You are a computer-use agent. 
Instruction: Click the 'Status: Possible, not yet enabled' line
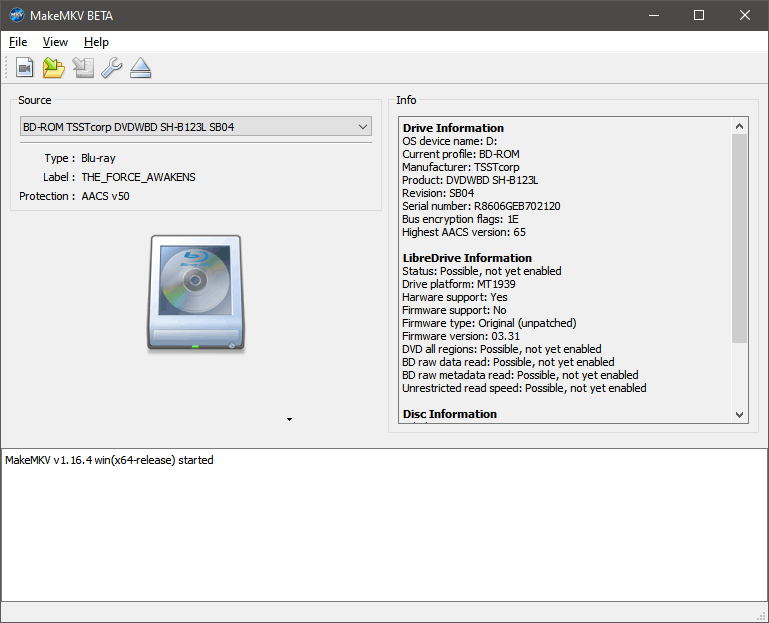pos(482,271)
